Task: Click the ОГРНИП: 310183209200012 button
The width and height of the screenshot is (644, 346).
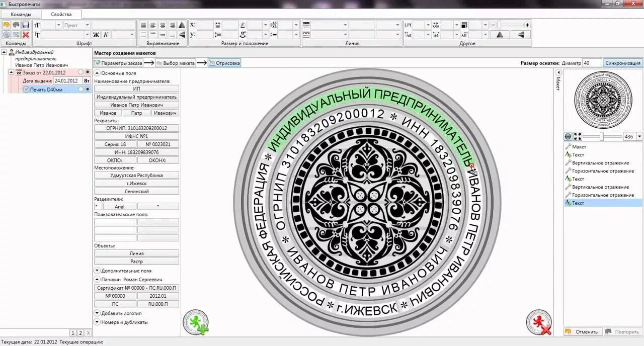Action: 136,128
